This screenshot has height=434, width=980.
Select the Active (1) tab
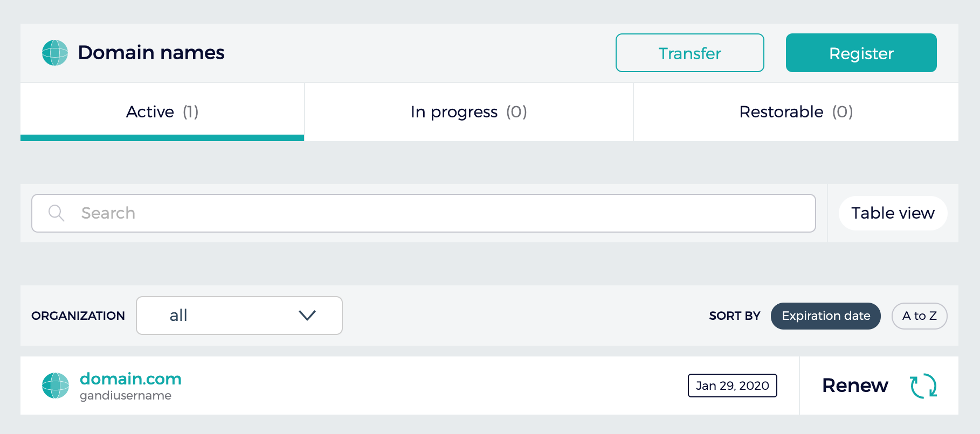tap(162, 112)
